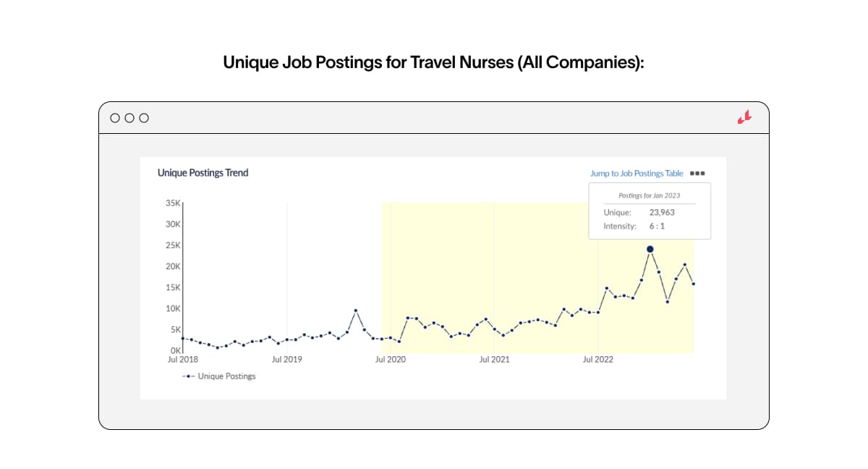The width and height of the screenshot is (868, 469).
Task: Click the last data point on the line
Action: coord(694,284)
